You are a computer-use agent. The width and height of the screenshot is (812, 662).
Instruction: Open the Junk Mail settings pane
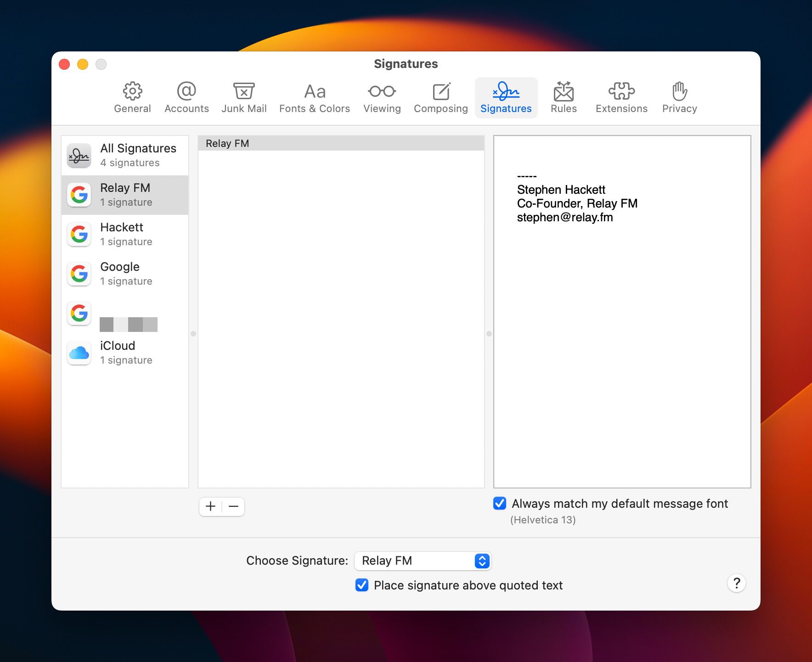244,96
